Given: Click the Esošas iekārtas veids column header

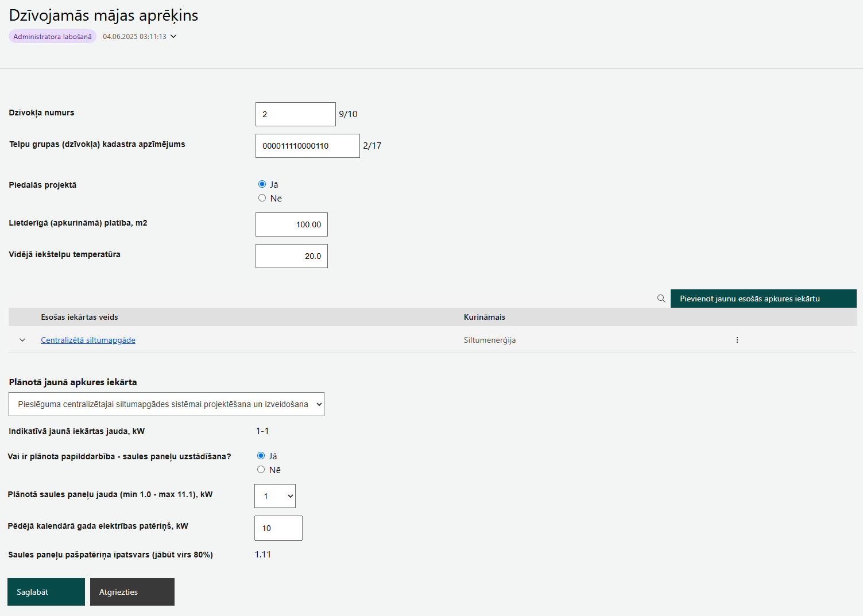Looking at the screenshot, I should [79, 317].
